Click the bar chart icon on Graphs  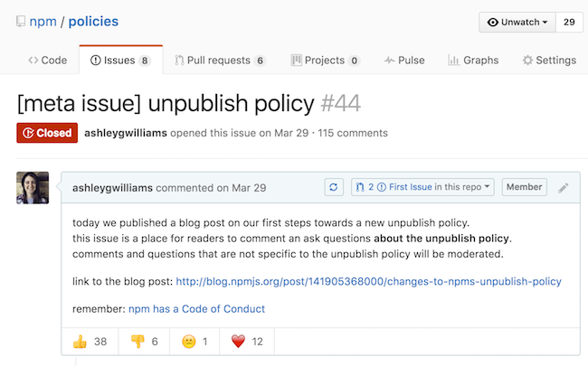(x=454, y=61)
